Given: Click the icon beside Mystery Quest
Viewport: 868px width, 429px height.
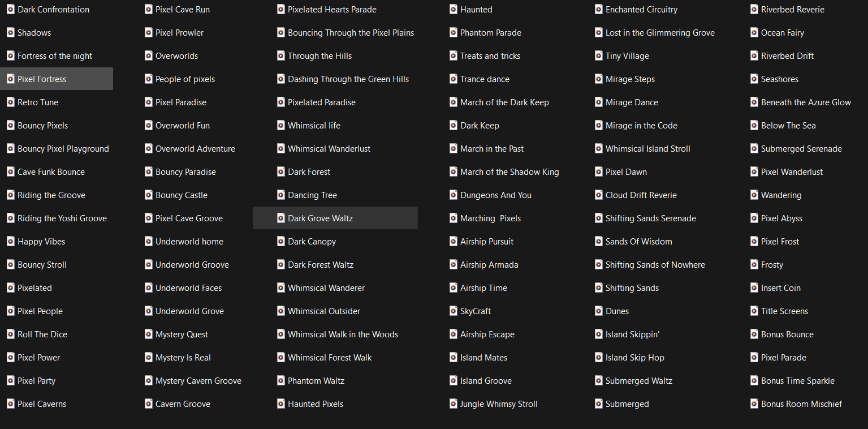Looking at the screenshot, I should tap(149, 334).
